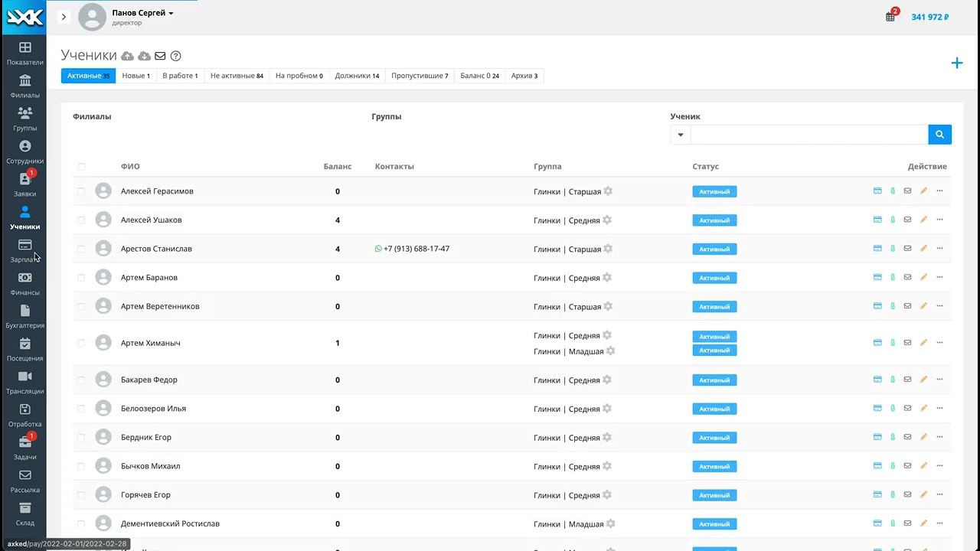Open Отработка sidebar section
Screen dimensions: 980x551
(x=24, y=416)
